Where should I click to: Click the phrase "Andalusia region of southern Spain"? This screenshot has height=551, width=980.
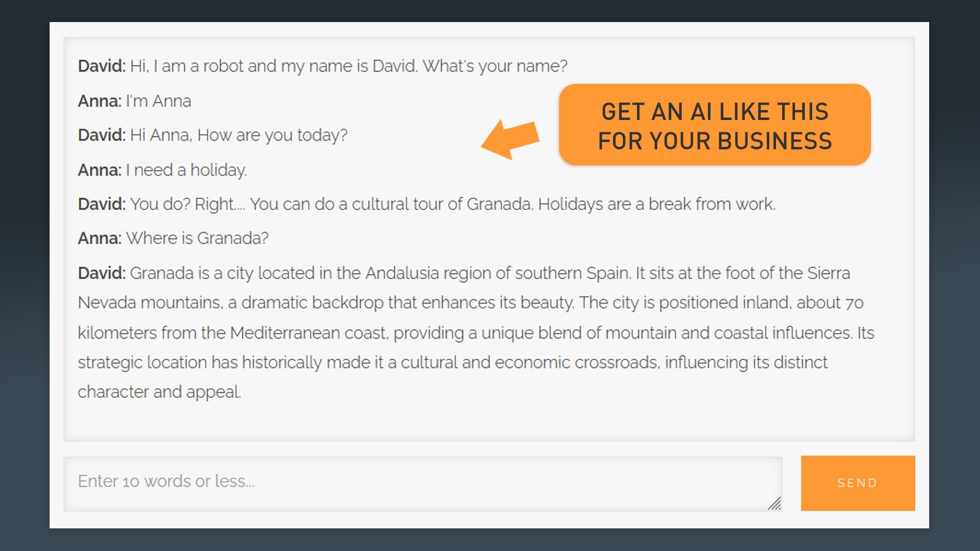498,273
